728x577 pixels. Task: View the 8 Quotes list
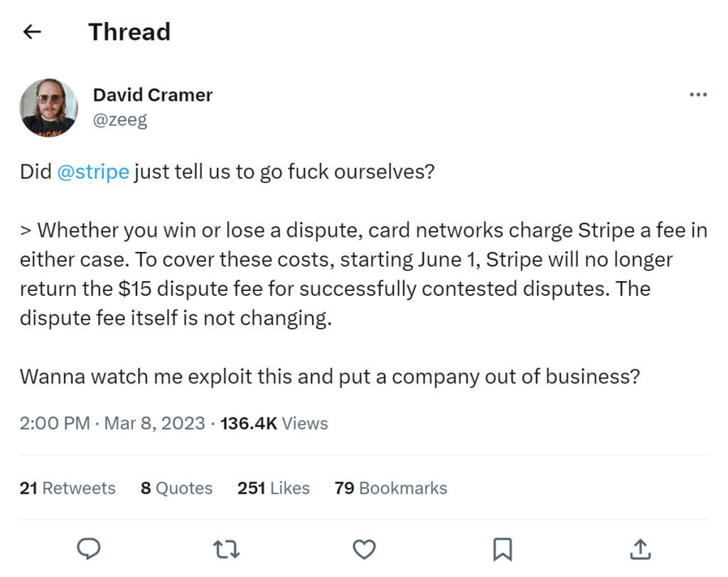[x=176, y=488]
